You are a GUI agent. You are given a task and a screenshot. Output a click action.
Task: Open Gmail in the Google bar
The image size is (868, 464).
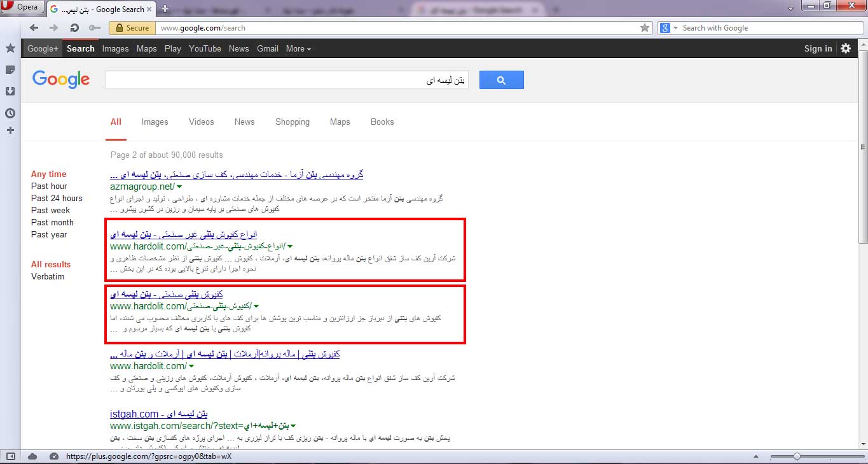268,48
